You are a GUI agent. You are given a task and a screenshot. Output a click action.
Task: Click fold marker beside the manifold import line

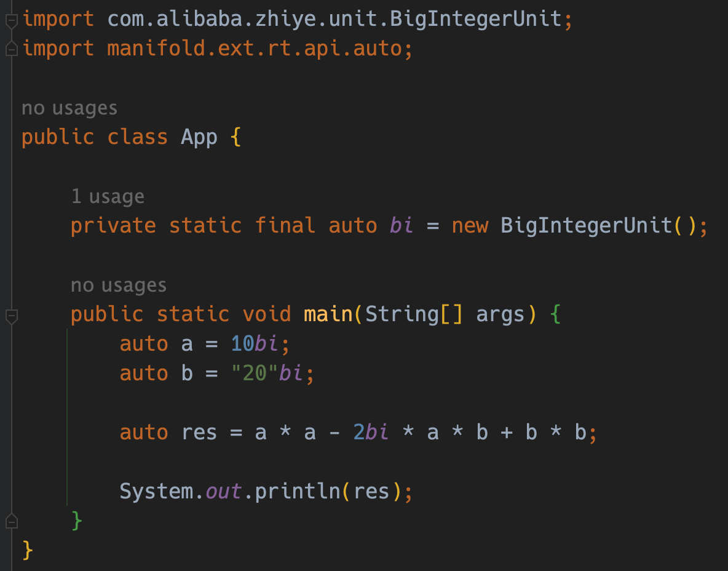pos(11,49)
